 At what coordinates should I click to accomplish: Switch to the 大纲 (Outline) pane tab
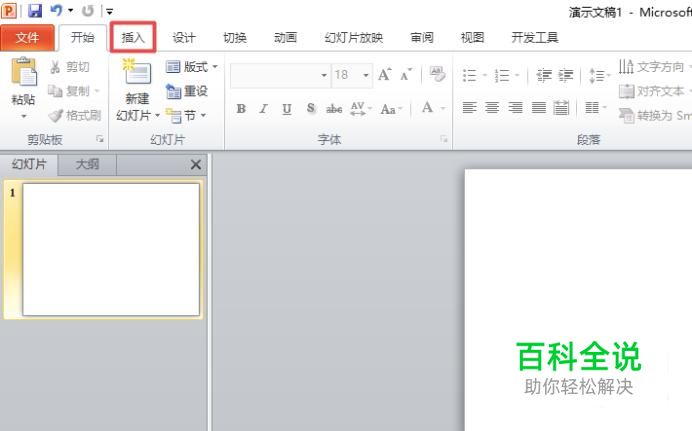click(x=87, y=165)
